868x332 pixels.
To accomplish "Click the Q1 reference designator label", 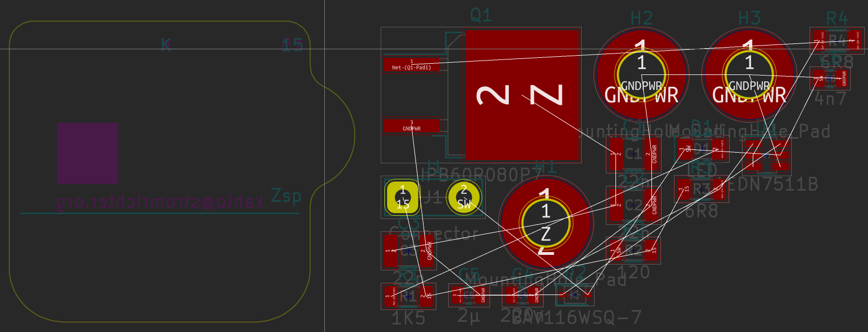I will pyautogui.click(x=481, y=15).
